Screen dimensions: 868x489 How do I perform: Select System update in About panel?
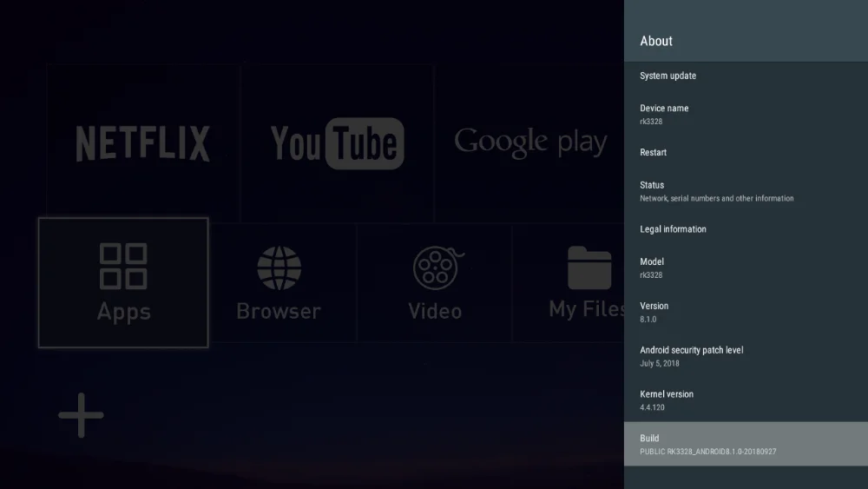(746, 76)
